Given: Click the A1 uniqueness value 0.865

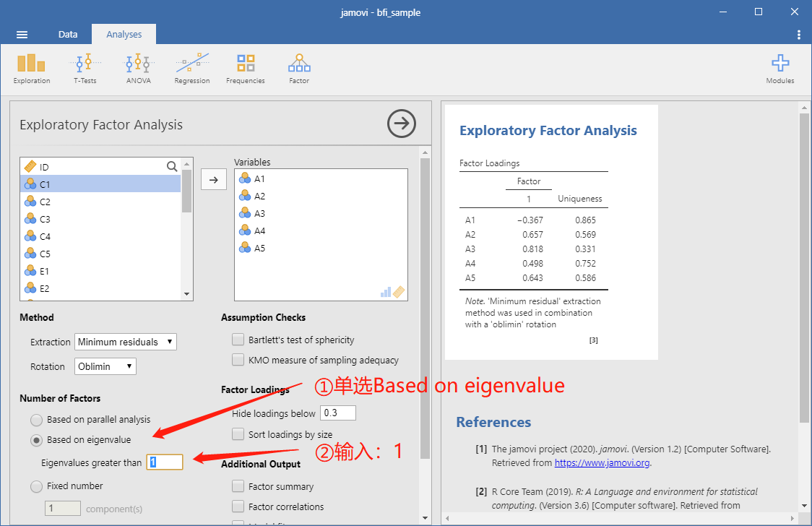Looking at the screenshot, I should click(585, 220).
